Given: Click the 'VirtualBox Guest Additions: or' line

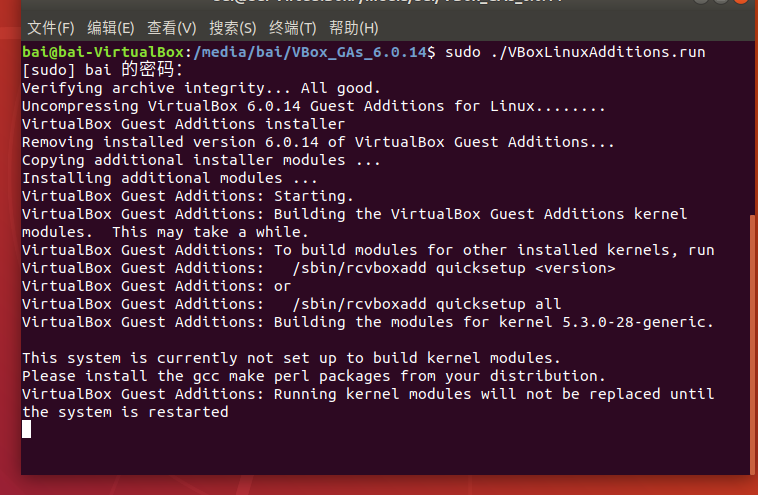Looking at the screenshot, I should [x=157, y=286].
